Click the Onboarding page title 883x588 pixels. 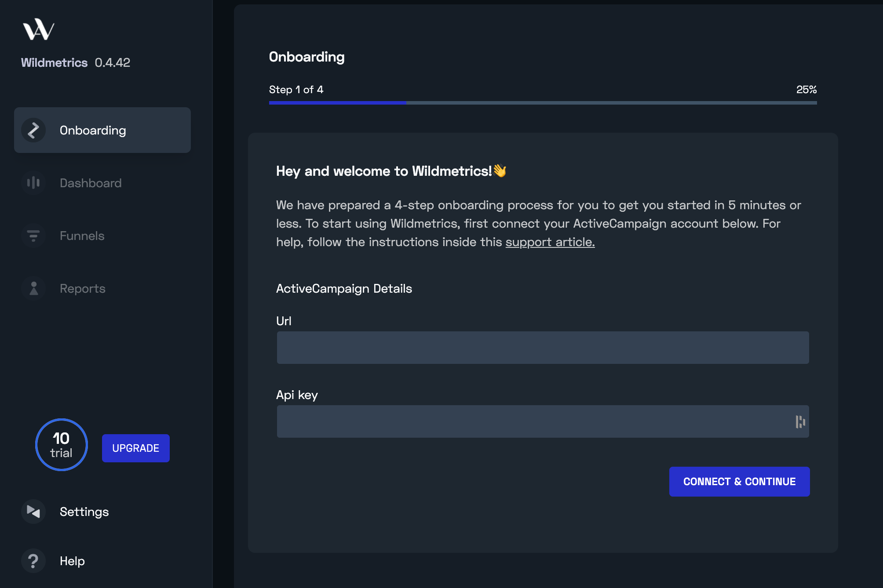pyautogui.click(x=307, y=57)
